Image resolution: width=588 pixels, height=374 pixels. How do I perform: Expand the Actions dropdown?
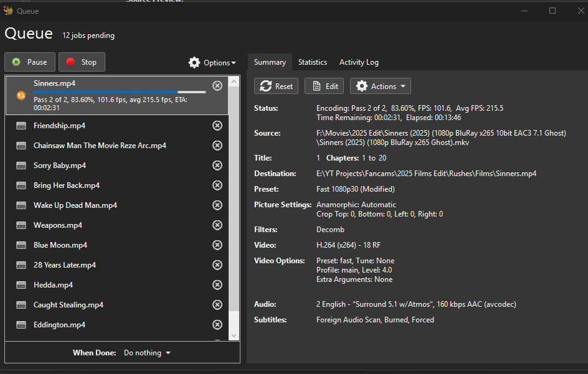(380, 86)
